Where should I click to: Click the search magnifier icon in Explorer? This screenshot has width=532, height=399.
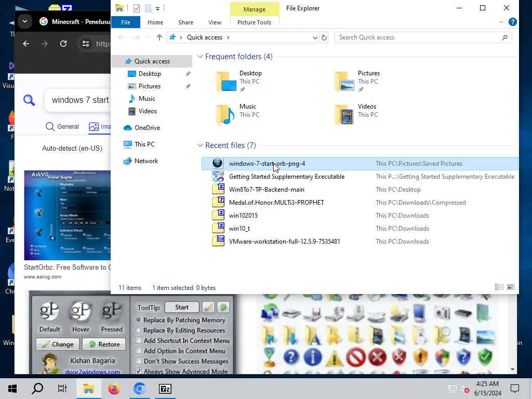click(x=504, y=37)
